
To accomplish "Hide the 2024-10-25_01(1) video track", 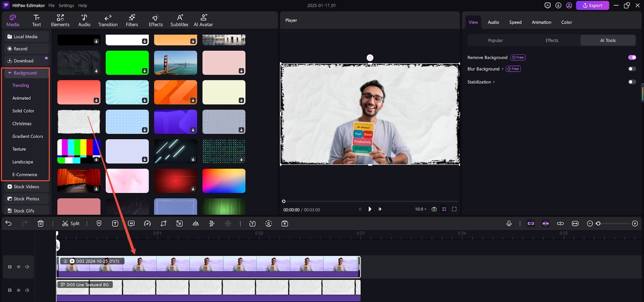I will [19, 267].
